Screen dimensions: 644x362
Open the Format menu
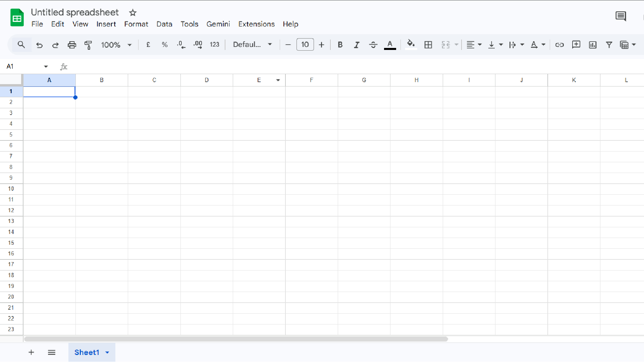pos(136,24)
